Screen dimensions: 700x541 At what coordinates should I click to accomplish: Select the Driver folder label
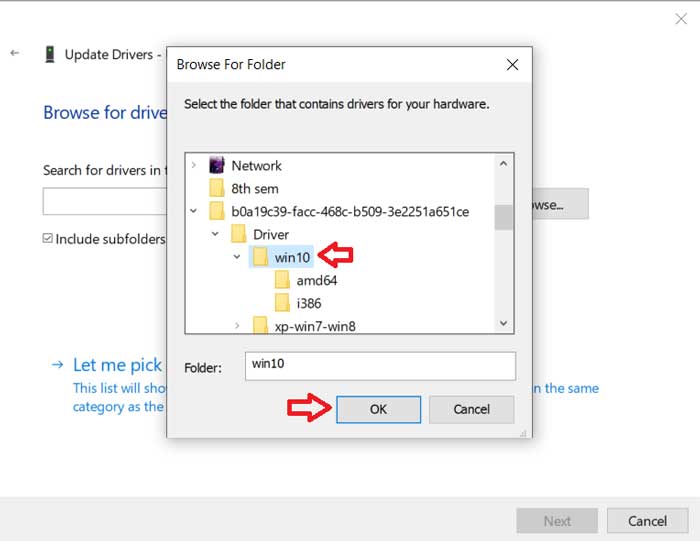coord(271,235)
